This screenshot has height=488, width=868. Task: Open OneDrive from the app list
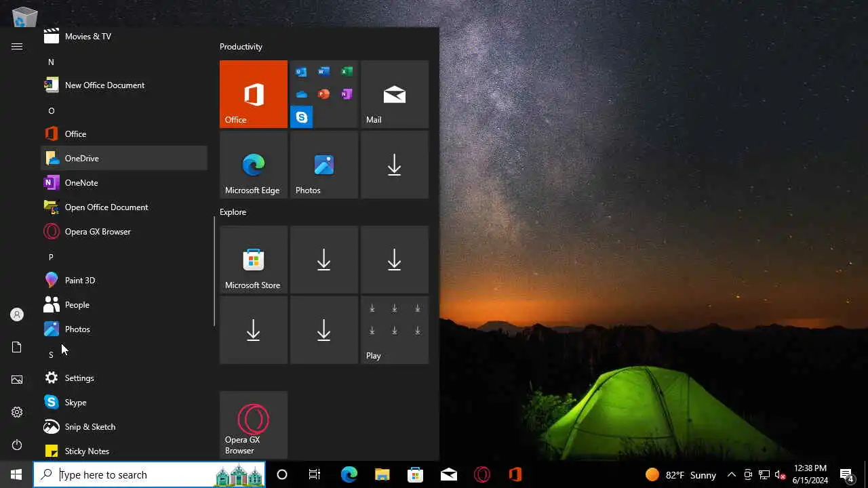(x=124, y=159)
